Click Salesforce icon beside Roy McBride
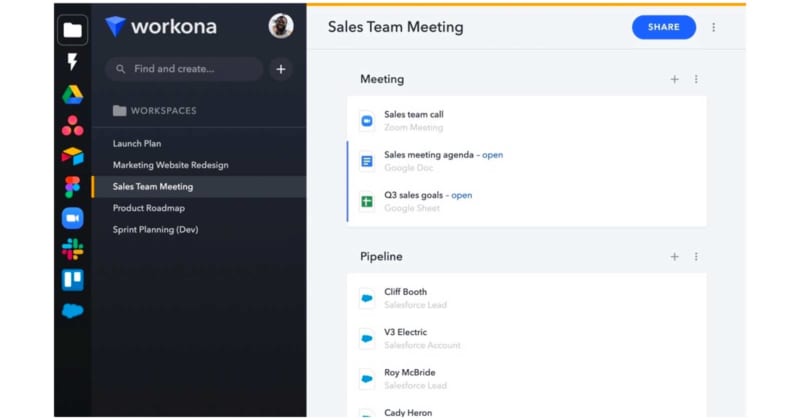 [366, 379]
